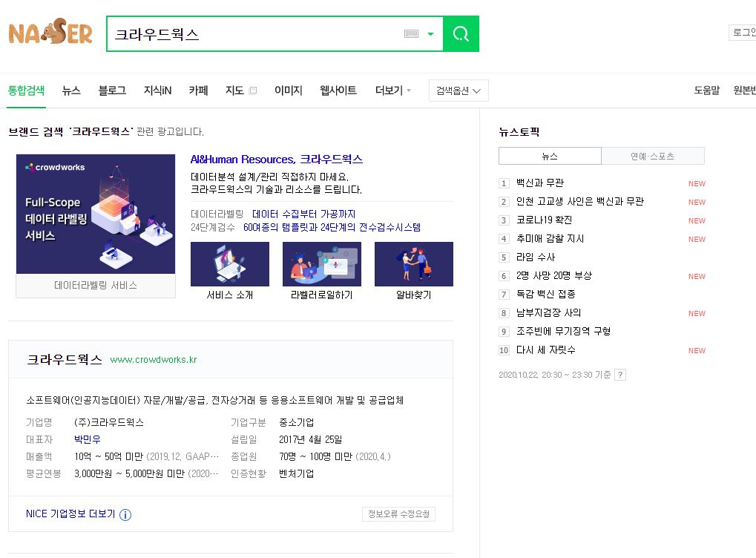Open the on-screen keyboard icon in search box

(411, 33)
